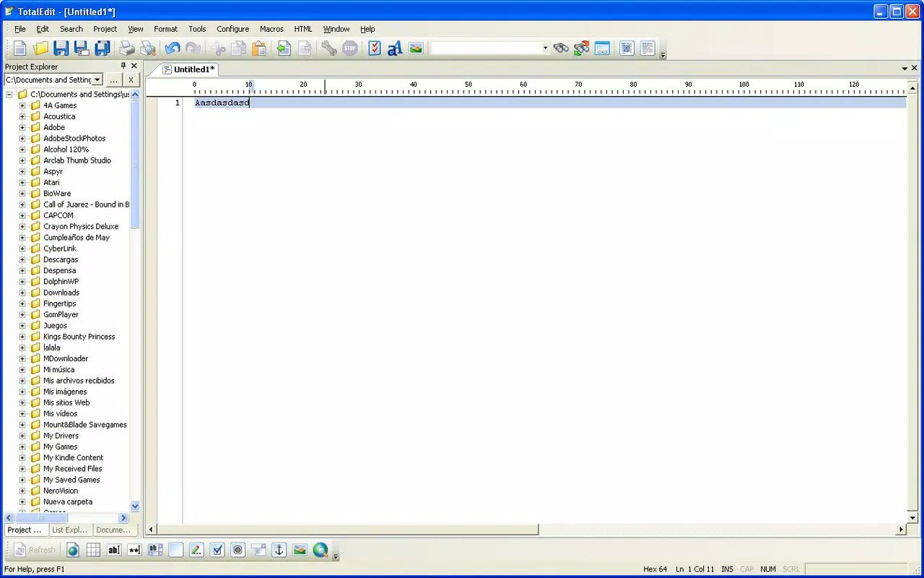Insert an HTML anchor with the anchor icon
Screen dimensions: 924x578
click(x=279, y=550)
